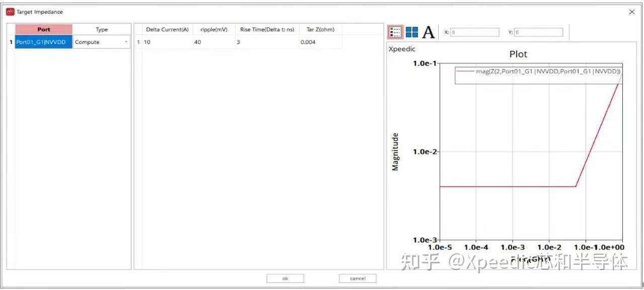Open the Compute type dropdown

pos(125,42)
